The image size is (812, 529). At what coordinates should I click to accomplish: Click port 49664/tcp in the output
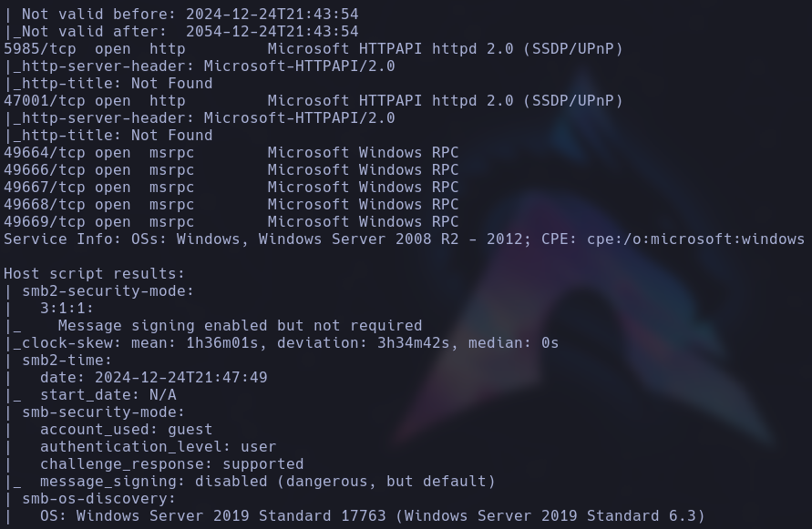pos(36,152)
